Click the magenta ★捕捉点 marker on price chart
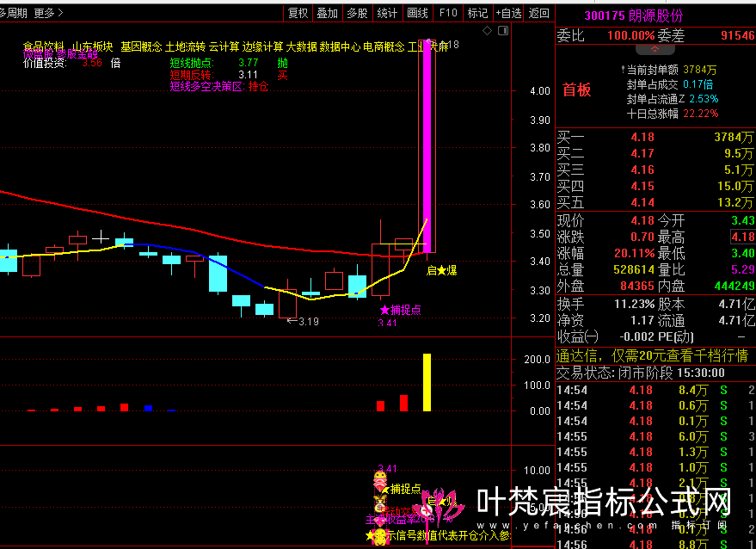The image size is (756, 549). 401,310
